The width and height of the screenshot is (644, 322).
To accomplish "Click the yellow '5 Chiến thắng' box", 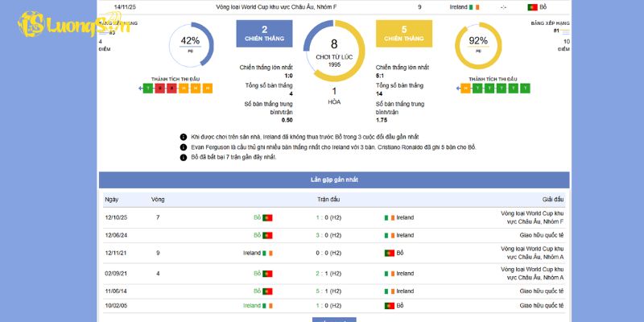I will click(x=403, y=33).
